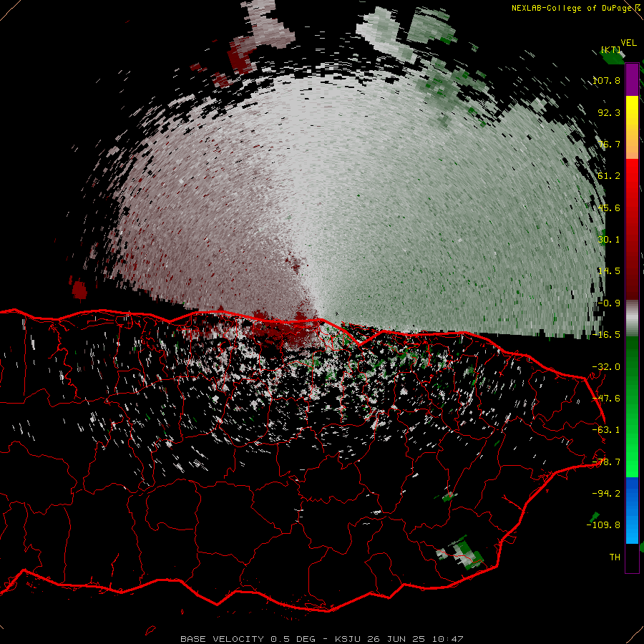644x644 pixels.
Task: Select the 45.6 scale value
Action: click(x=609, y=208)
